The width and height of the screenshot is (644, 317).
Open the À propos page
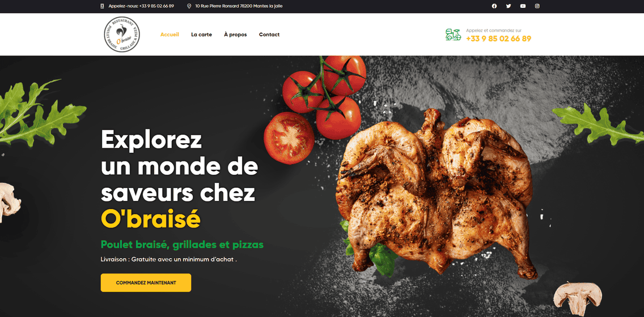point(235,35)
